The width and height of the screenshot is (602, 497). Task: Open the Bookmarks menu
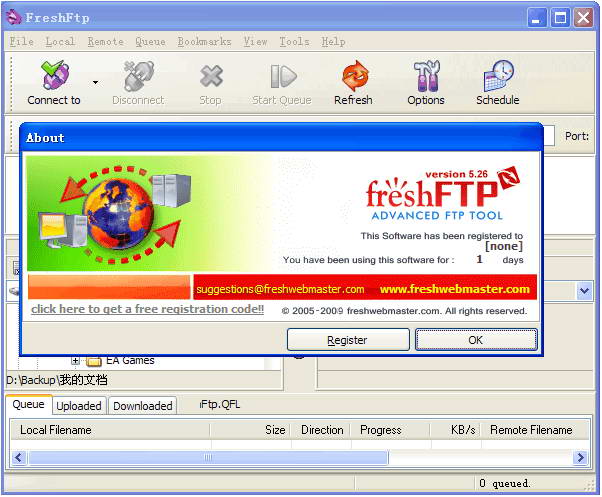tap(204, 41)
